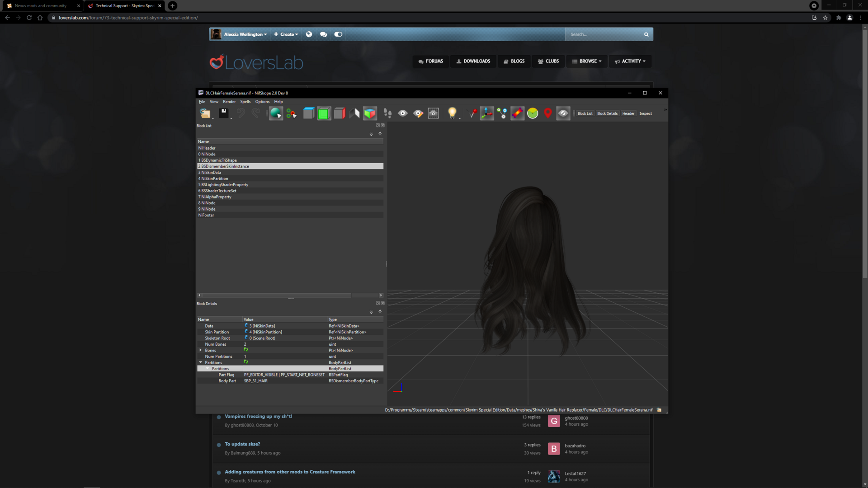Select 5 BSLightingShaderProperty block
Viewport: 868px width, 488px height.
290,185
